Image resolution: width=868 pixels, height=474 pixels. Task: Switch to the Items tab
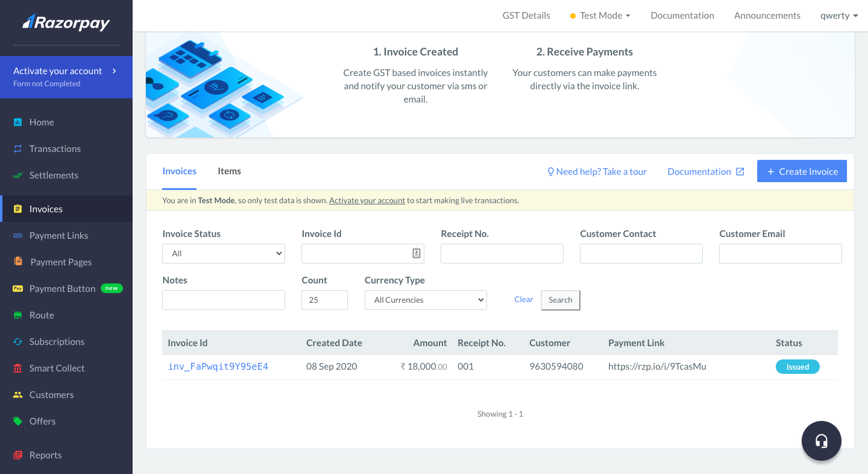tap(230, 171)
